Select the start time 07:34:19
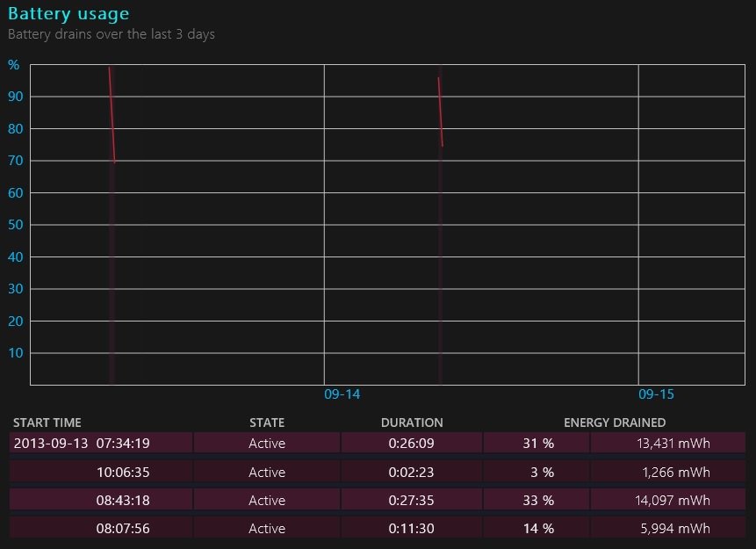The image size is (756, 549). pos(123,444)
